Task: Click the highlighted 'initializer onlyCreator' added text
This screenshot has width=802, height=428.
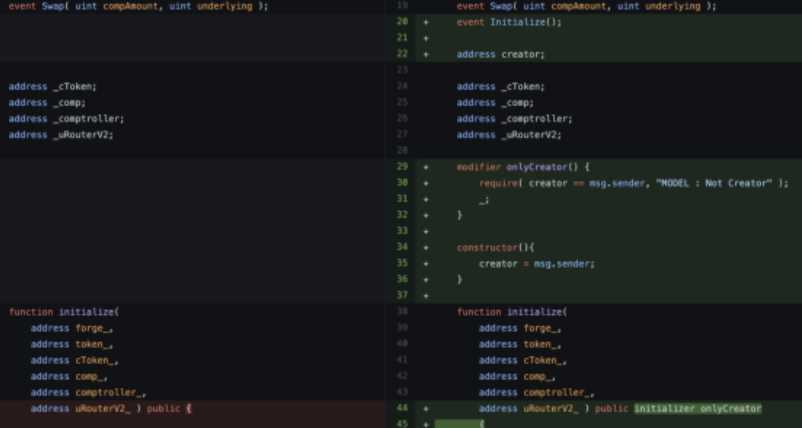Action: (x=697, y=408)
